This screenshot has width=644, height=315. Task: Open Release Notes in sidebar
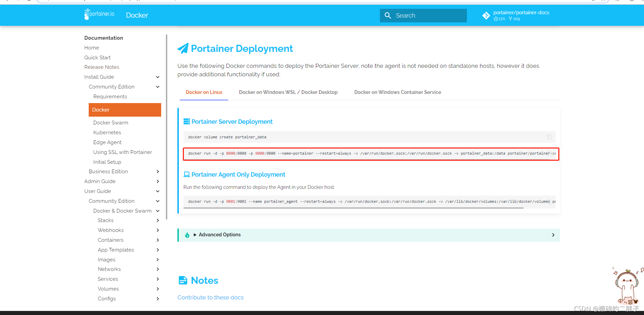click(102, 67)
